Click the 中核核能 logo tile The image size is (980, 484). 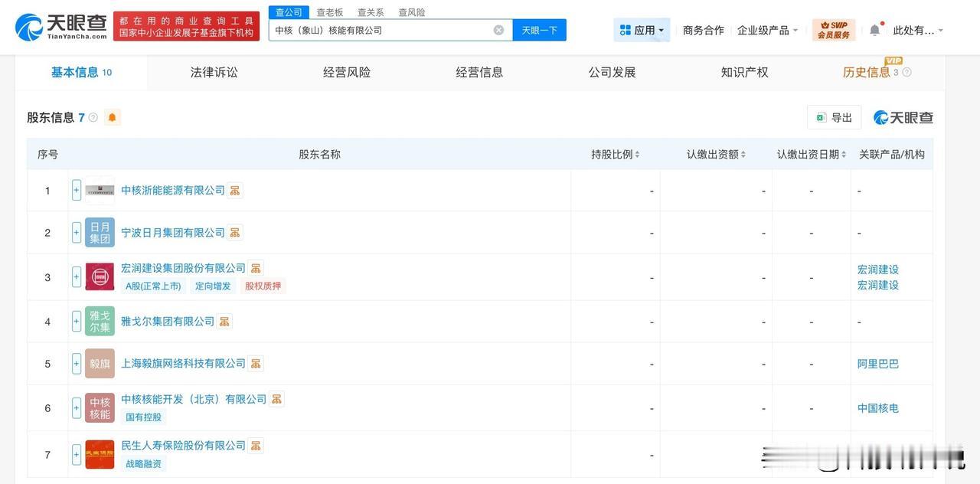tap(100, 408)
